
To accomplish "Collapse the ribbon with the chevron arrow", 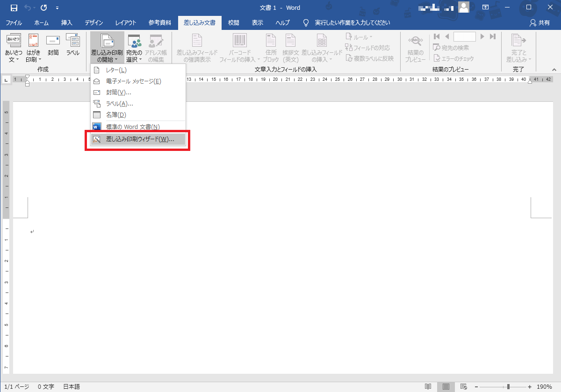I will (x=554, y=69).
